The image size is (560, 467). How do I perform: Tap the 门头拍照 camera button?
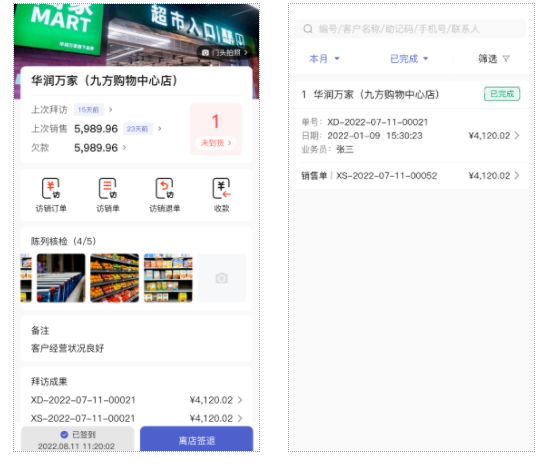pos(224,52)
